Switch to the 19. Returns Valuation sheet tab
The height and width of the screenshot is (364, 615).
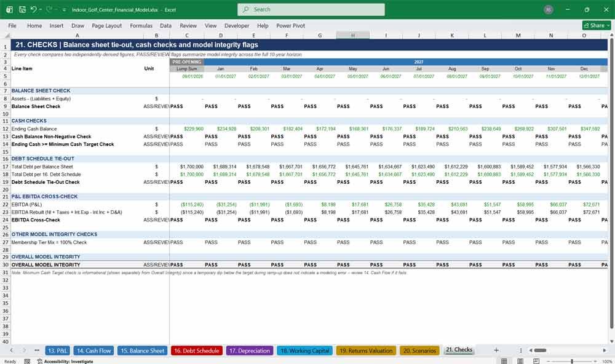click(366, 350)
